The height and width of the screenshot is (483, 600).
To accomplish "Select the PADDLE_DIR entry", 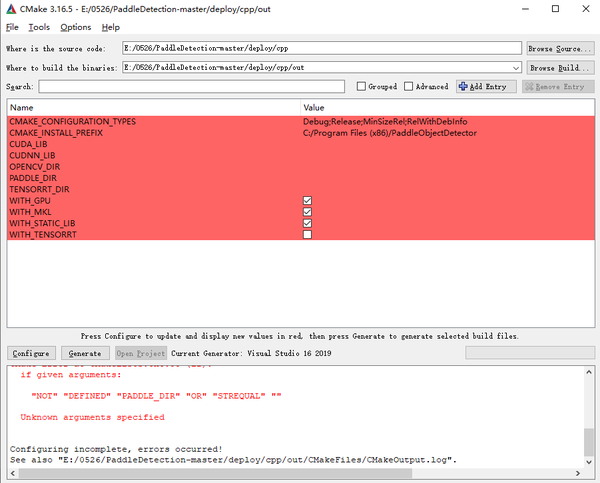I will click(x=33, y=178).
